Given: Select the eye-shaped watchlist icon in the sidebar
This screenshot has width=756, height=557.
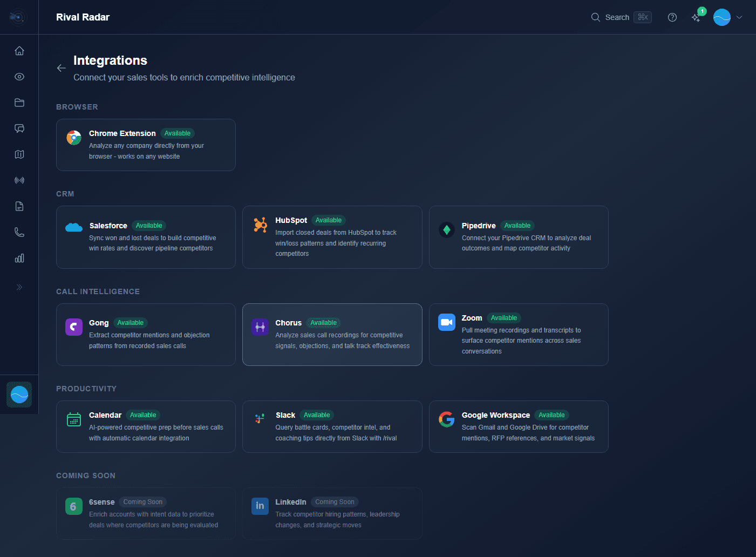Looking at the screenshot, I should click(19, 76).
